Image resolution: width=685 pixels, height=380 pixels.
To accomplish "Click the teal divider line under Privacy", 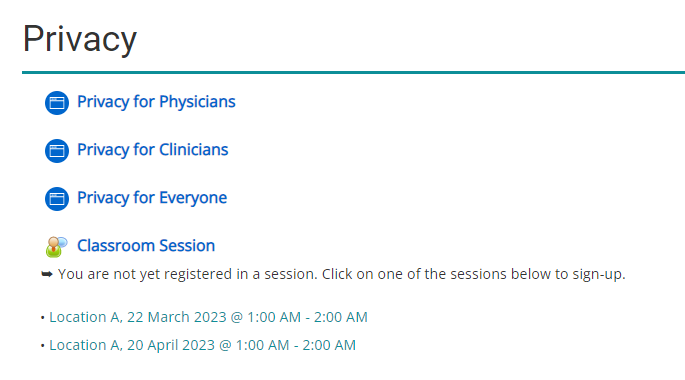I will (353, 73).
